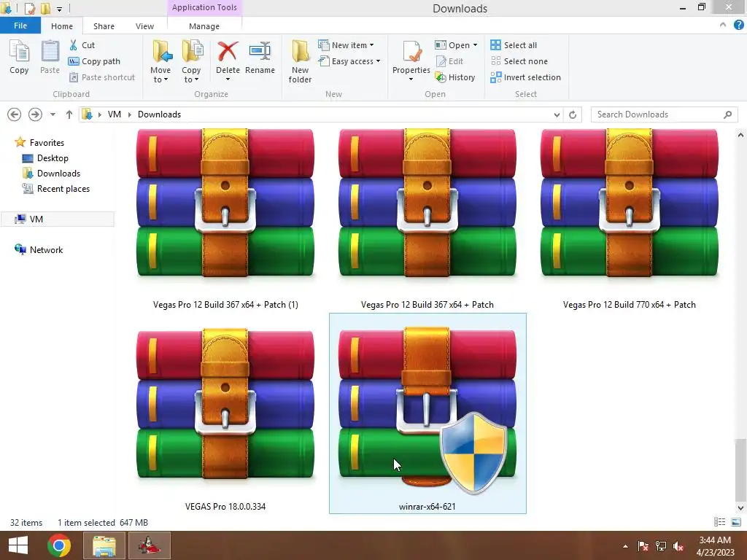Click Paste shortcut in the ribbon
This screenshot has width=747, height=560.
(x=102, y=77)
